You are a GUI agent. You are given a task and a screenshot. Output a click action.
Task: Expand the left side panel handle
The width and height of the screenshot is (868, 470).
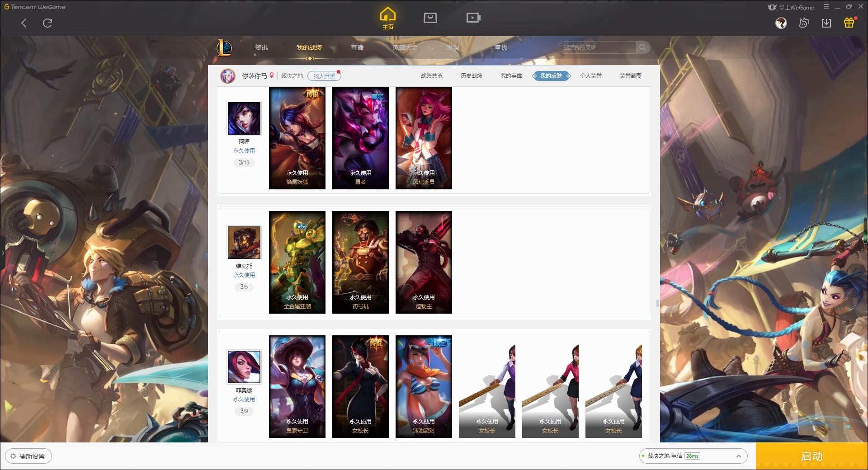click(x=2, y=253)
